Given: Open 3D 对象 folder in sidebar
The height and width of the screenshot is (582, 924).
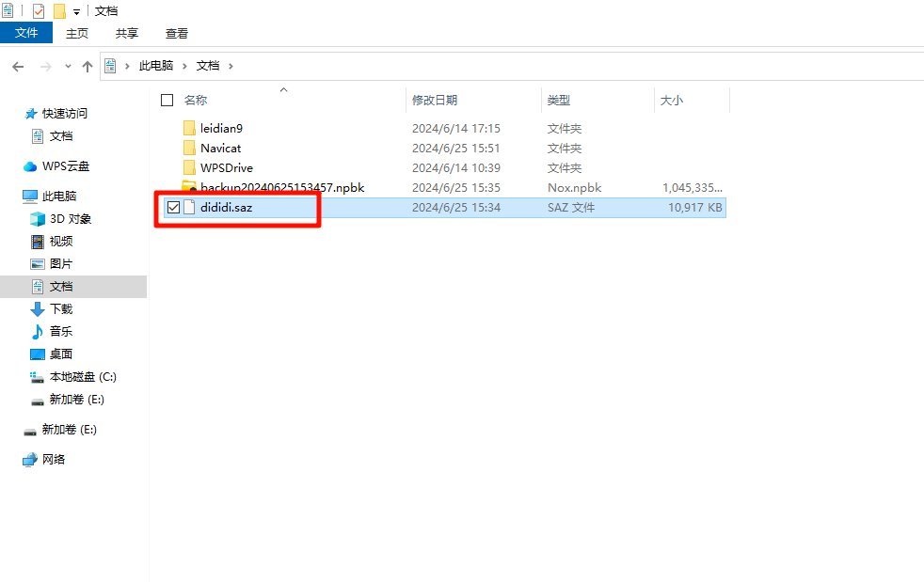Looking at the screenshot, I should click(x=70, y=219).
